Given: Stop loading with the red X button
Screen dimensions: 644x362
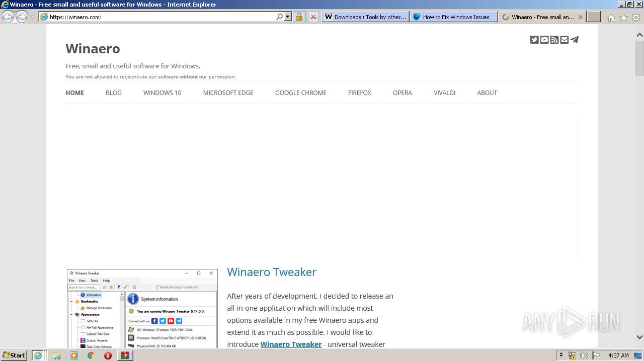Looking at the screenshot, I should (313, 17).
